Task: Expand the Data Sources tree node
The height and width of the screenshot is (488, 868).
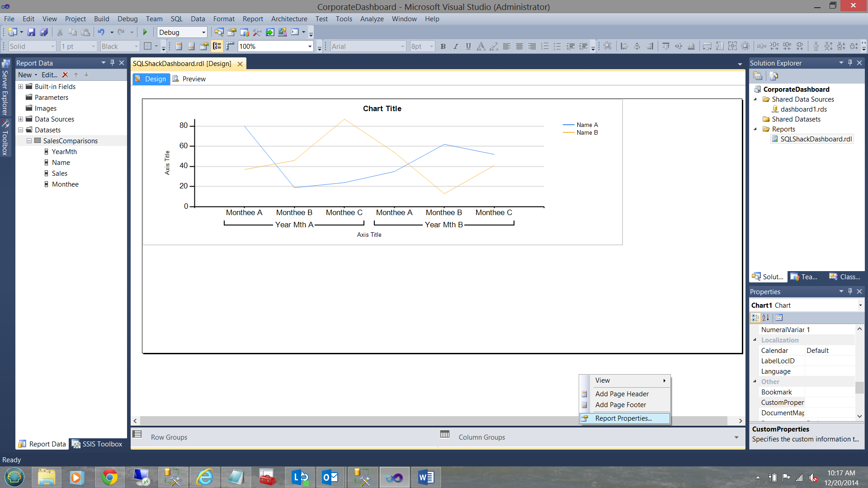Action: [21, 119]
